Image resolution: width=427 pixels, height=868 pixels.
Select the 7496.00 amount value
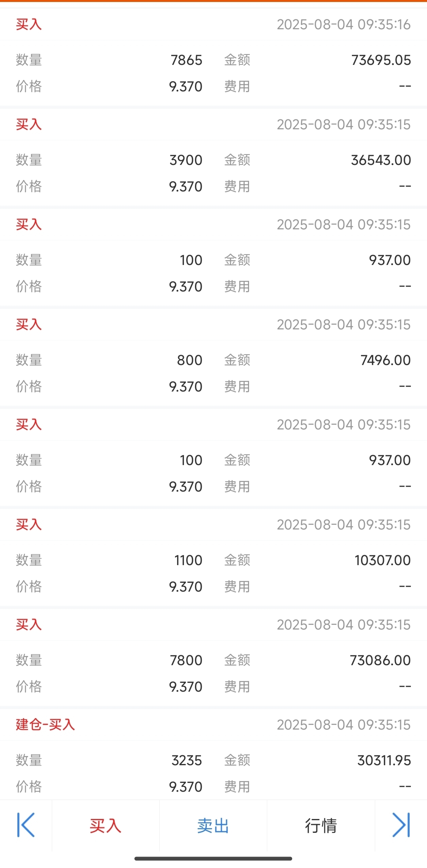tap(385, 360)
